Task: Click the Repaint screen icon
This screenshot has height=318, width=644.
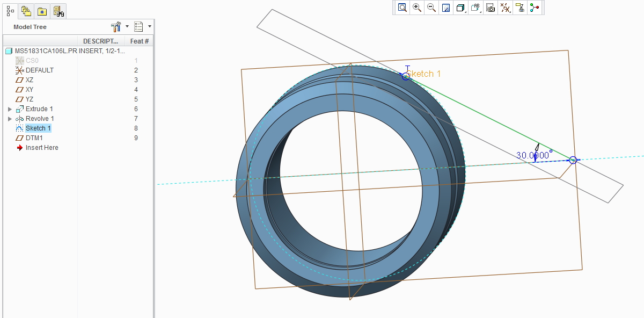Action: tap(446, 8)
